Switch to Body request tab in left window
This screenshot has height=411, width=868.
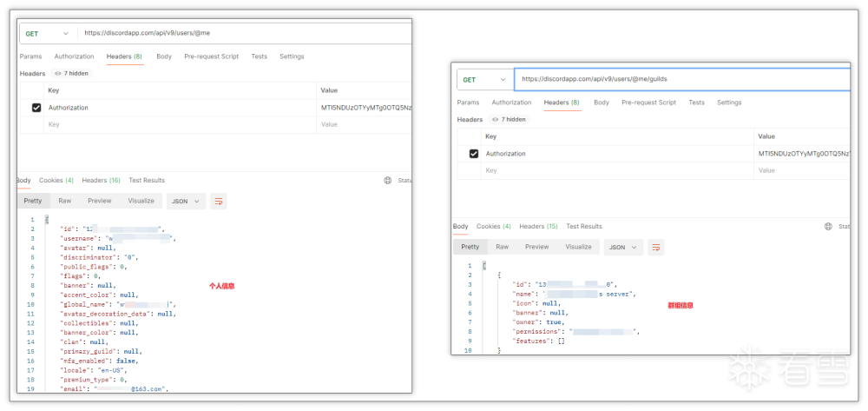[164, 56]
